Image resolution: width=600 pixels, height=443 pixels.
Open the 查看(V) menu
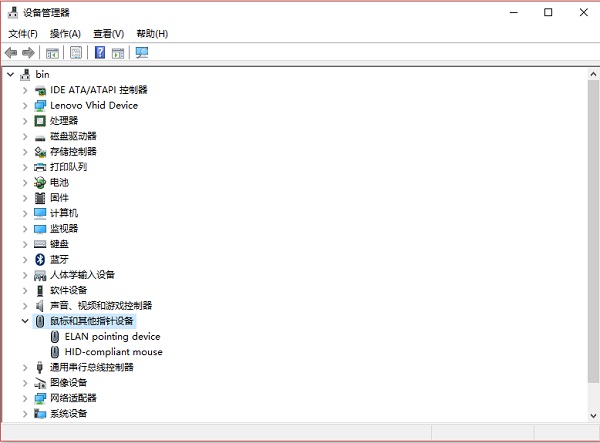pyautogui.click(x=108, y=34)
